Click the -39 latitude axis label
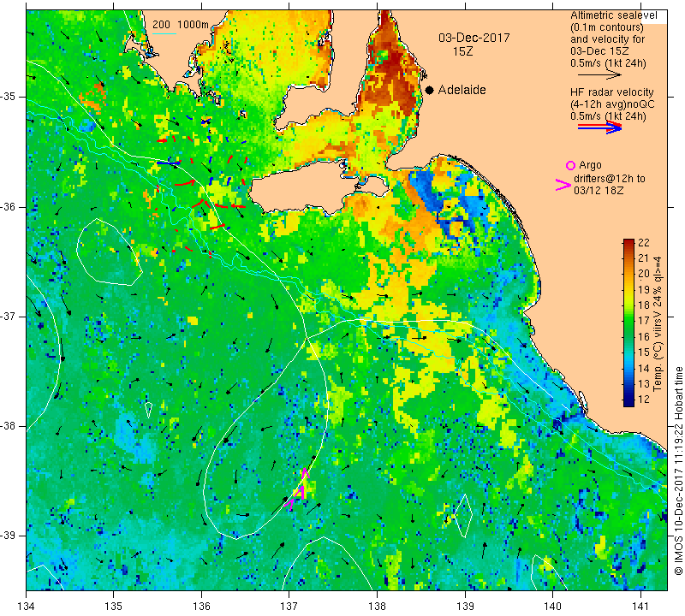Image resolution: width=685 pixels, height=616 pixels. tap(9, 536)
